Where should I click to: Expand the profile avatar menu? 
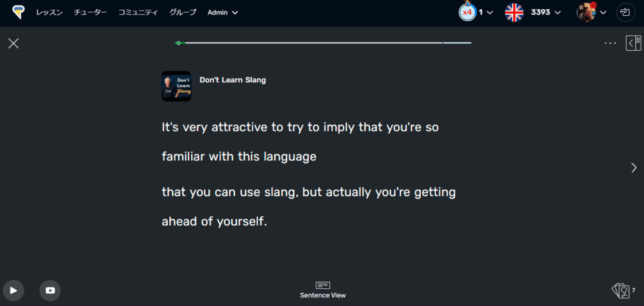pyautogui.click(x=591, y=12)
